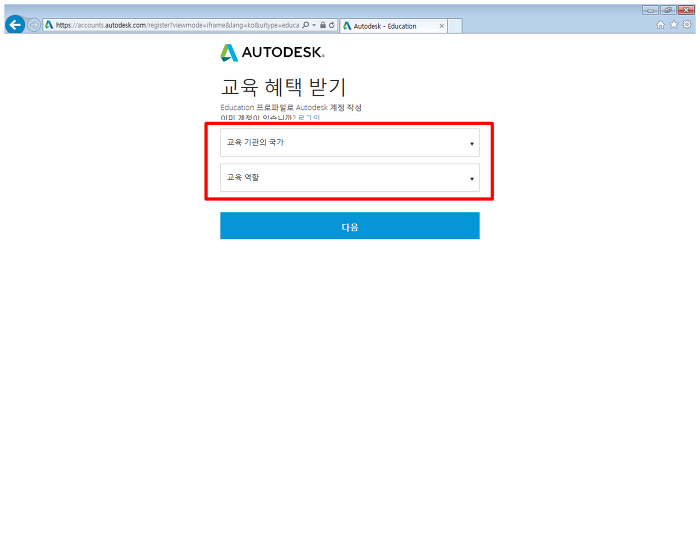Click the URL address field
The height and width of the screenshot is (540, 700).
point(177,25)
